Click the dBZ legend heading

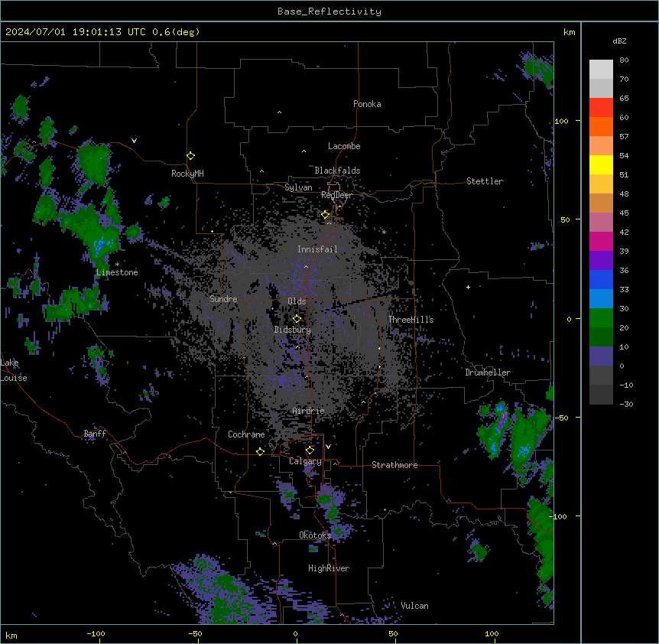click(619, 41)
